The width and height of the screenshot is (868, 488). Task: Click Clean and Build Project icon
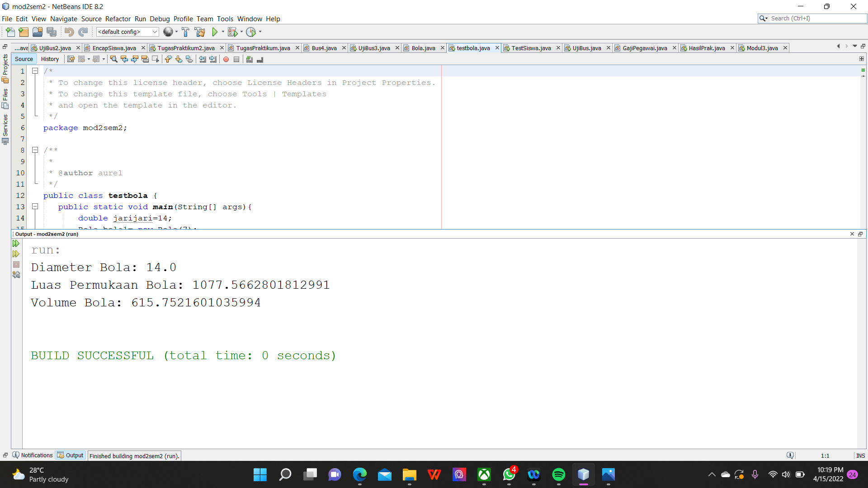pyautogui.click(x=200, y=32)
